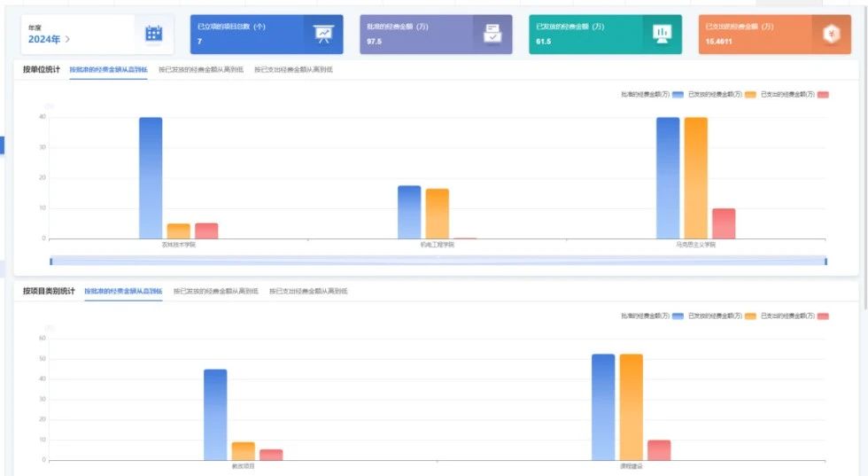Switch unit chart to 按已支出经费金额从高到低
The width and height of the screenshot is (868, 476).
pos(293,69)
